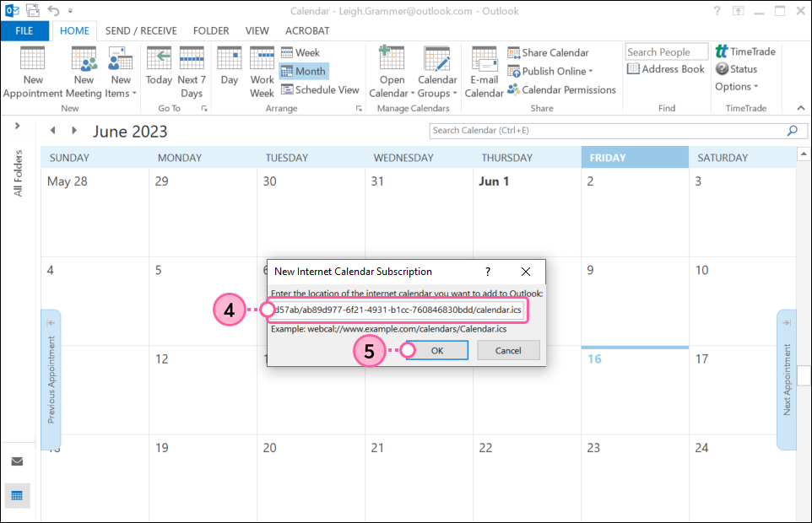The height and width of the screenshot is (523, 812).
Task: Show the Next 7 Days view
Action: click(192, 73)
